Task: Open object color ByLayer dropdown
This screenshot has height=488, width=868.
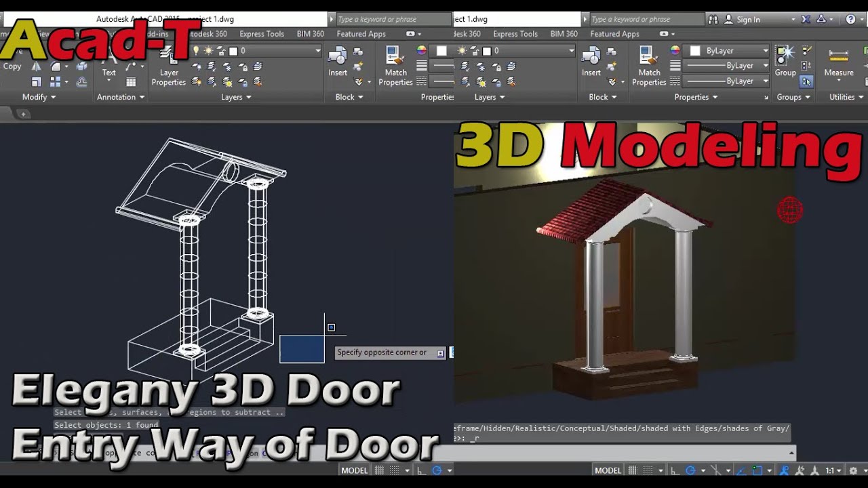Action: click(766, 51)
